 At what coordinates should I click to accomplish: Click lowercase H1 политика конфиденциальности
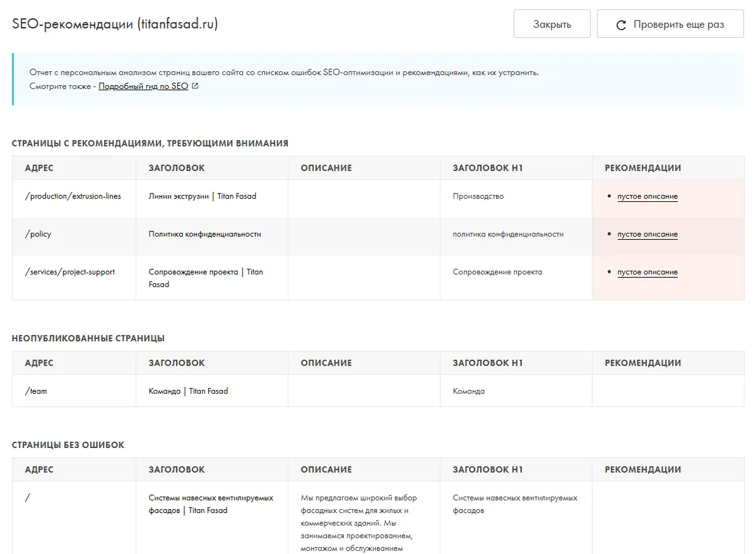tap(508, 234)
